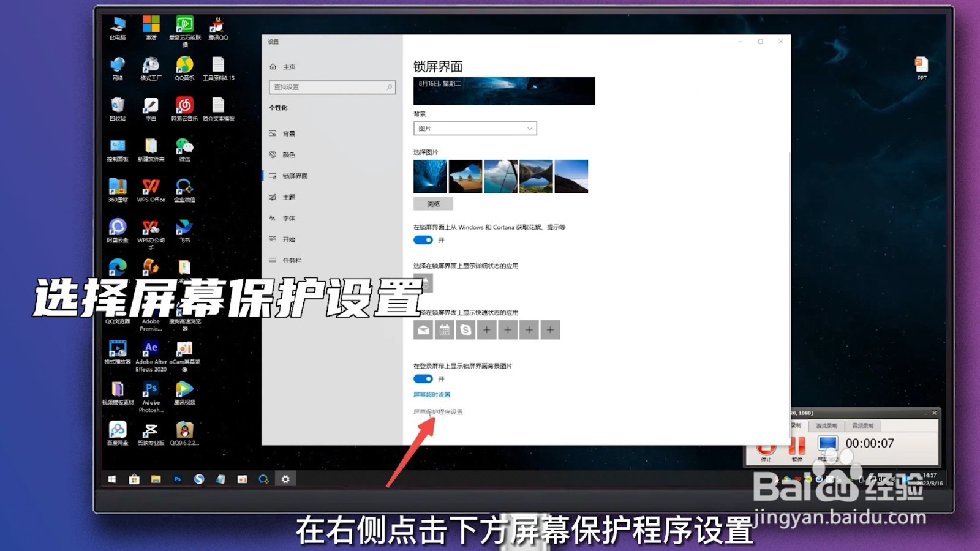Image resolution: width=980 pixels, height=551 pixels.
Task: Disable showing lock screen background on sign-in screen
Action: click(423, 379)
